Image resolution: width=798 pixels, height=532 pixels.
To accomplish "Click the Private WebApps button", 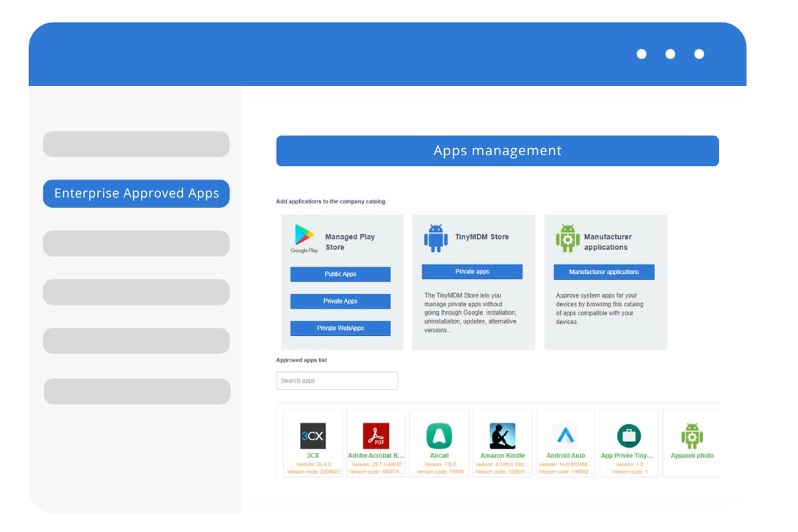I will click(340, 328).
